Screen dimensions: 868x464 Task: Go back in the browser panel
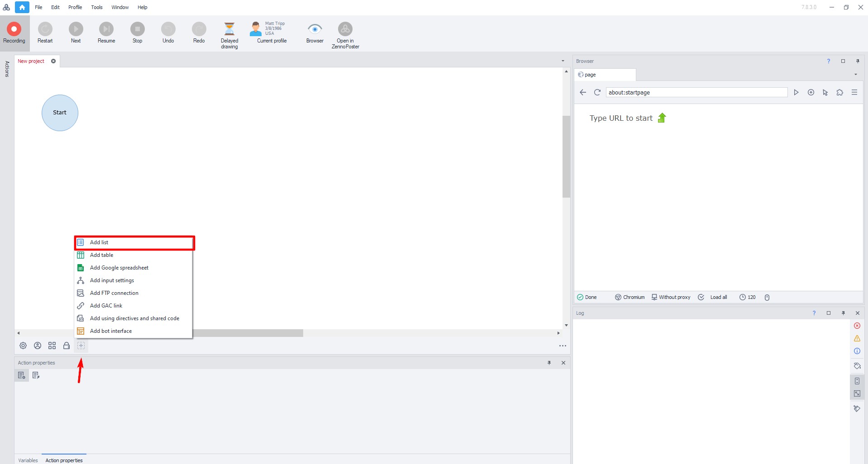point(583,92)
